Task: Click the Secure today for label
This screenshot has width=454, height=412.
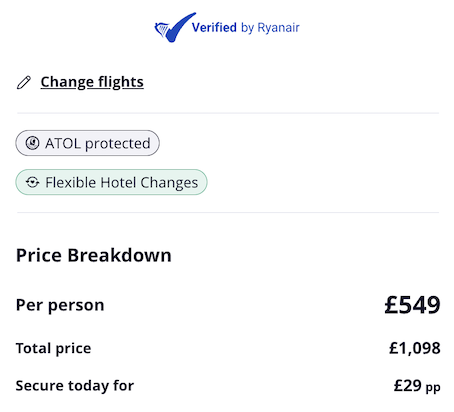Action: [x=75, y=386]
